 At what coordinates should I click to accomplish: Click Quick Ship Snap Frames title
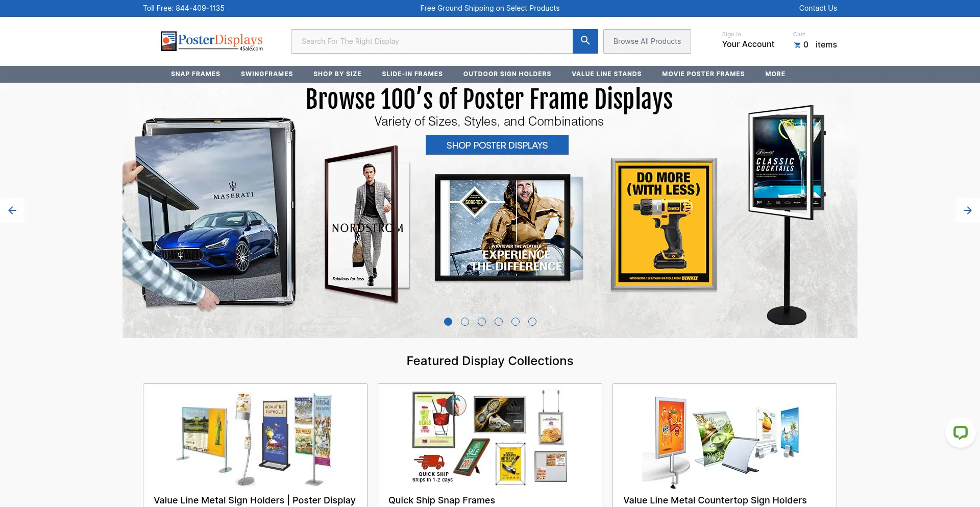click(x=442, y=500)
